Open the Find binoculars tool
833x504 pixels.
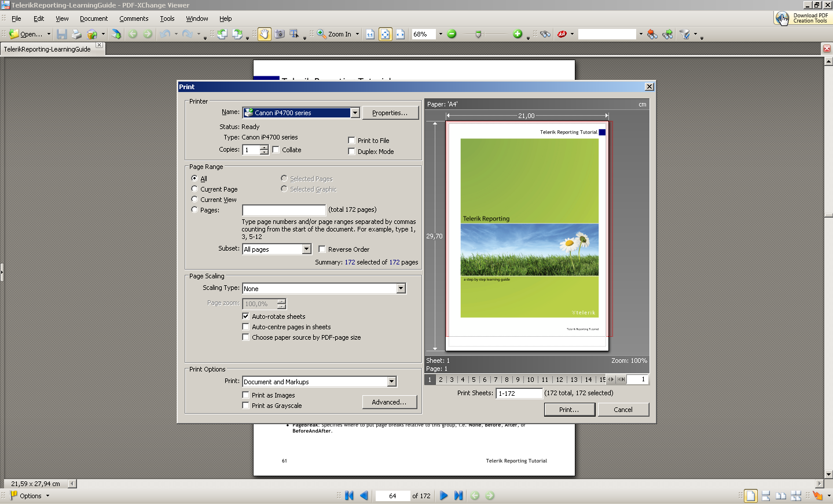coord(545,34)
